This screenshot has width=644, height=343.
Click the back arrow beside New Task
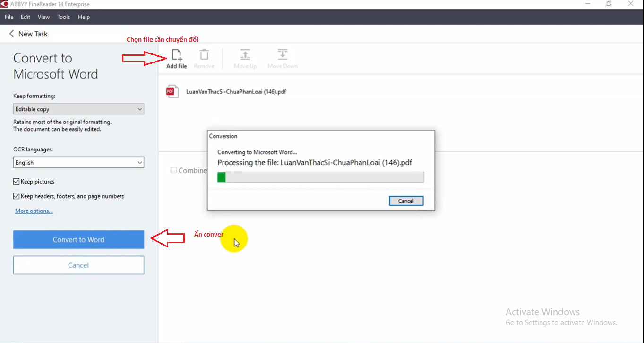[12, 34]
